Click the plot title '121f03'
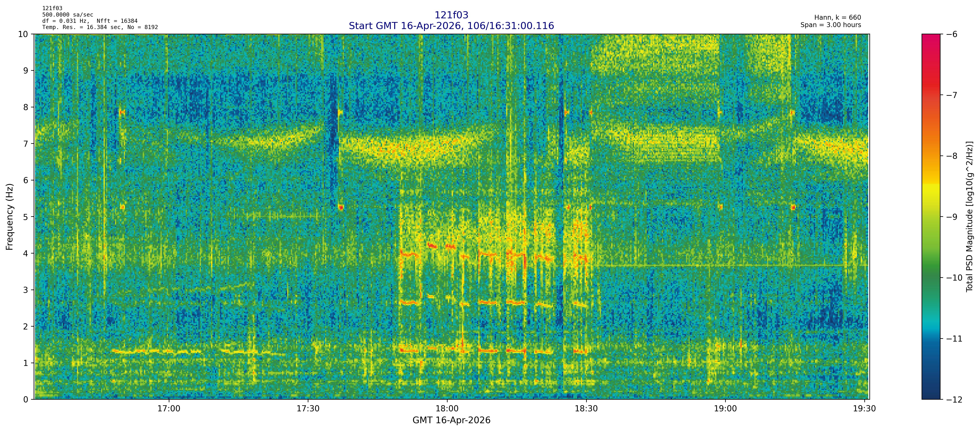980x431 pixels. click(x=451, y=15)
